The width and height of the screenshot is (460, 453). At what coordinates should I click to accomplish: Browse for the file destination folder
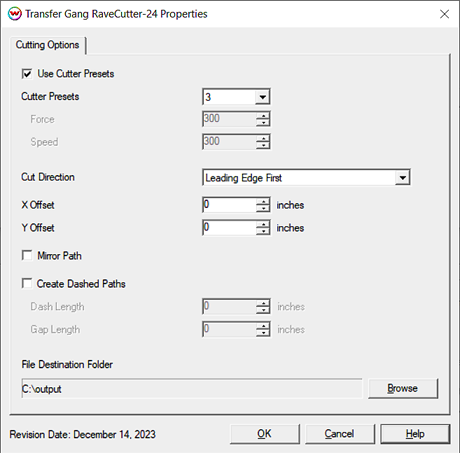pyautogui.click(x=403, y=388)
